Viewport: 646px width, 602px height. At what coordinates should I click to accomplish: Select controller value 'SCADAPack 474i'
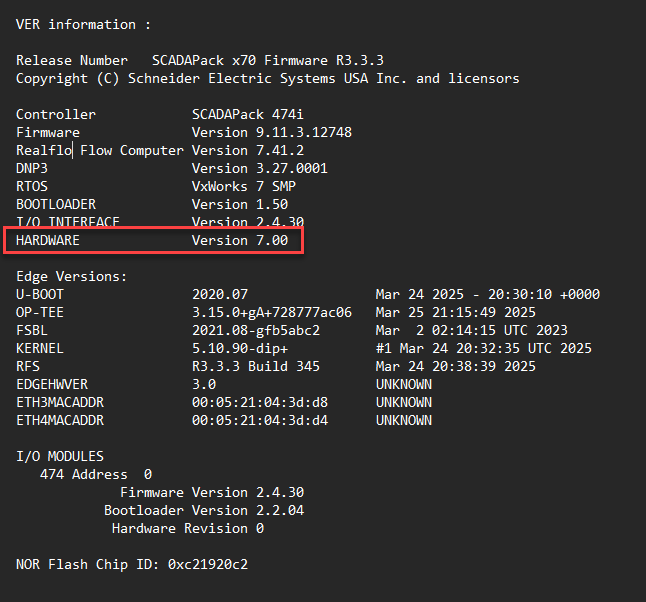pyautogui.click(x=248, y=114)
